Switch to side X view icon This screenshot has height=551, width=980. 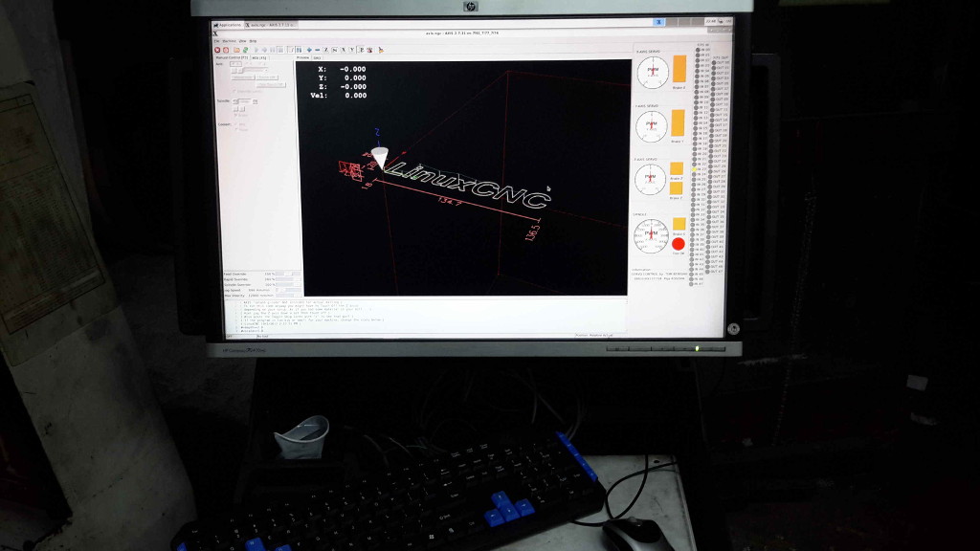(344, 50)
